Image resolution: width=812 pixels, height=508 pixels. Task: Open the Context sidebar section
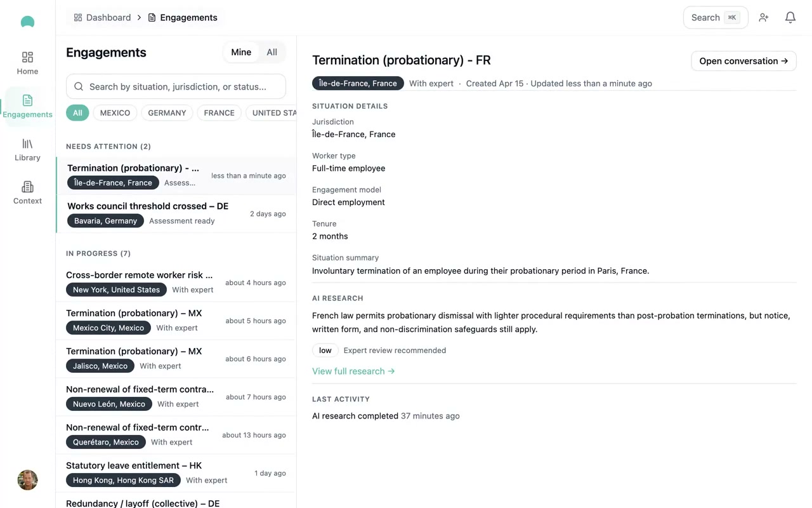pyautogui.click(x=27, y=192)
